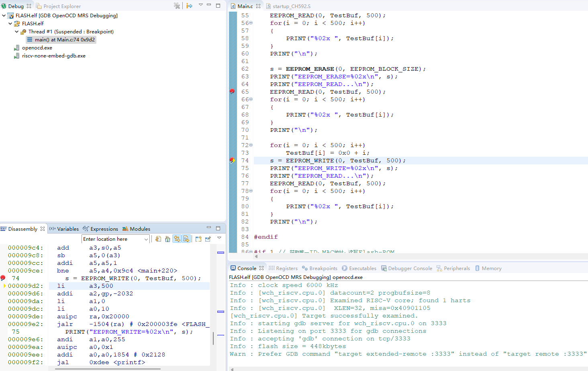Click disassembly vertical scrollbar thumb

(x=213, y=338)
